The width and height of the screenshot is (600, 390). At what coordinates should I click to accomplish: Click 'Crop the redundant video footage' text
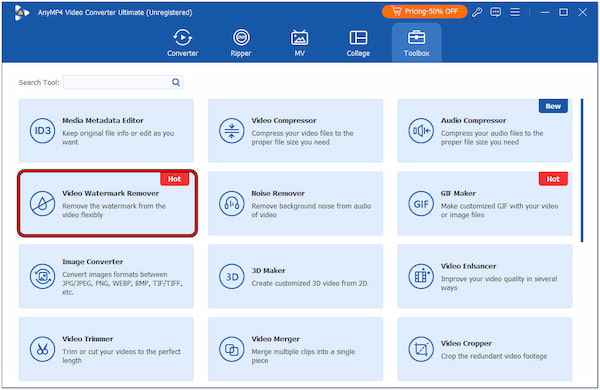[494, 356]
